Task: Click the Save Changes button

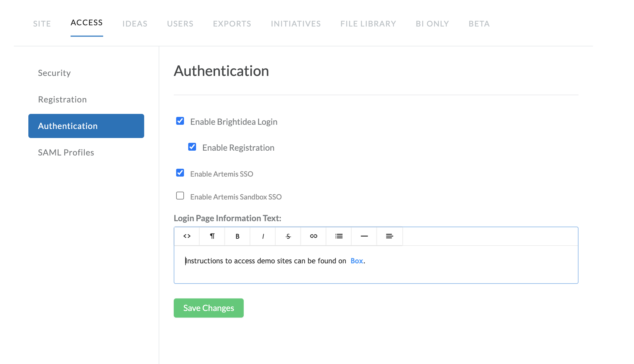Action: 209,308
